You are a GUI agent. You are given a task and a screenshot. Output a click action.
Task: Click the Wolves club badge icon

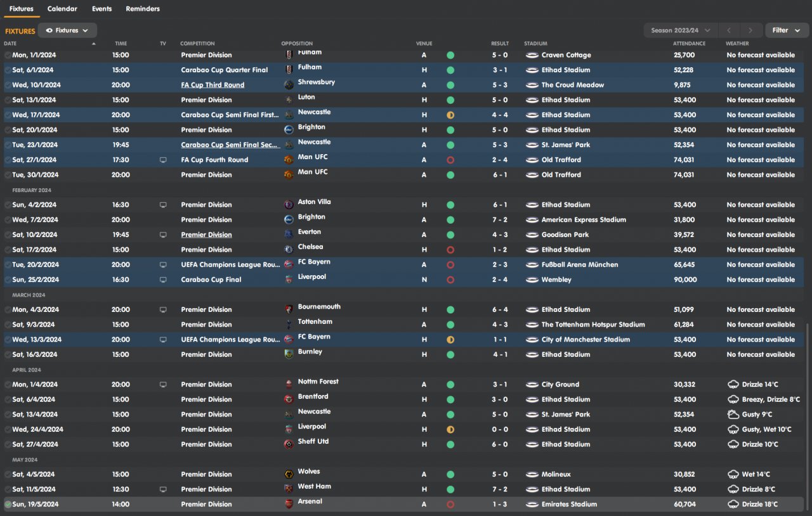pos(289,474)
